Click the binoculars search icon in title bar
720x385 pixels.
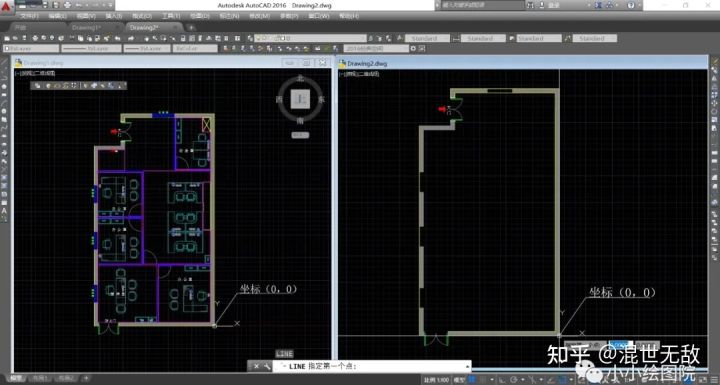tap(531, 5)
